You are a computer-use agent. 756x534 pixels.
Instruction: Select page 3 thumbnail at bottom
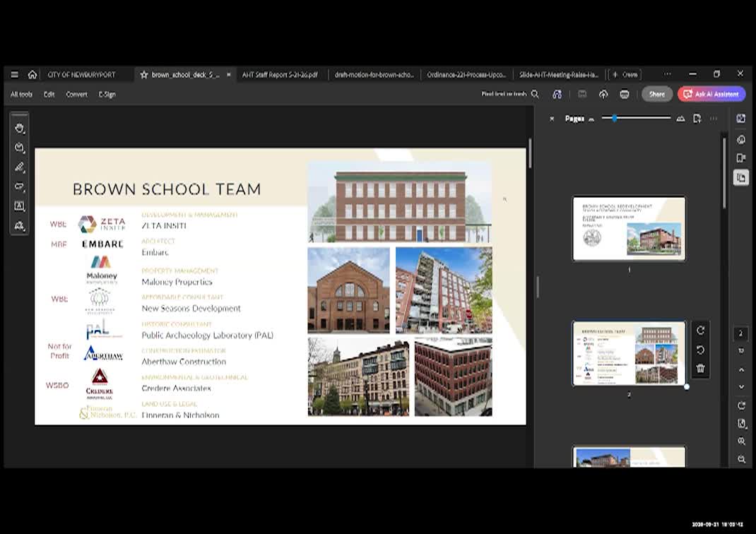click(629, 457)
